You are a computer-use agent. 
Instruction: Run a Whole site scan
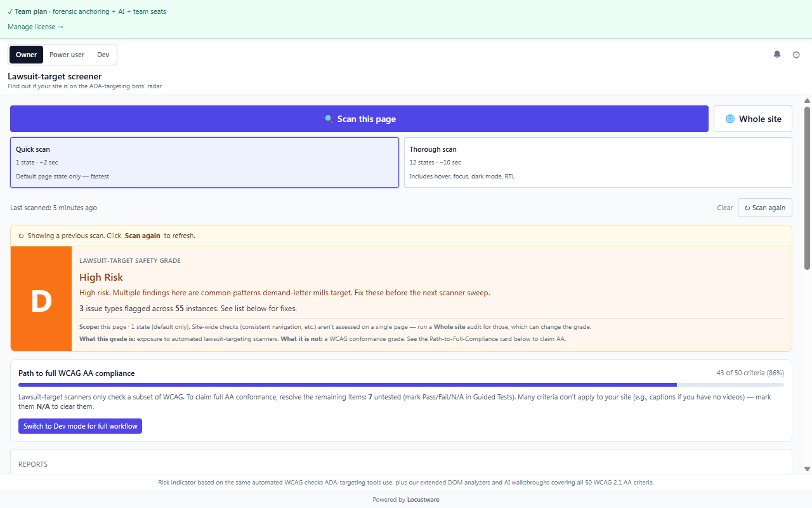(753, 119)
